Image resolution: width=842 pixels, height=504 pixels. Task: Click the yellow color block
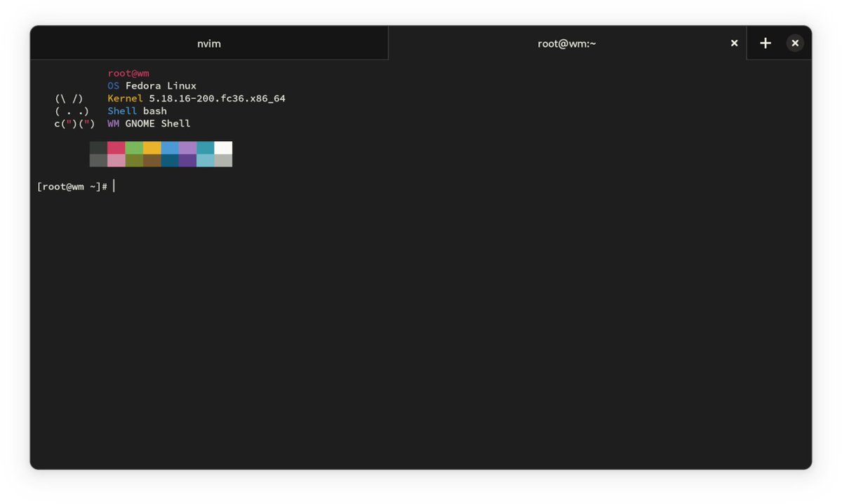(152, 148)
